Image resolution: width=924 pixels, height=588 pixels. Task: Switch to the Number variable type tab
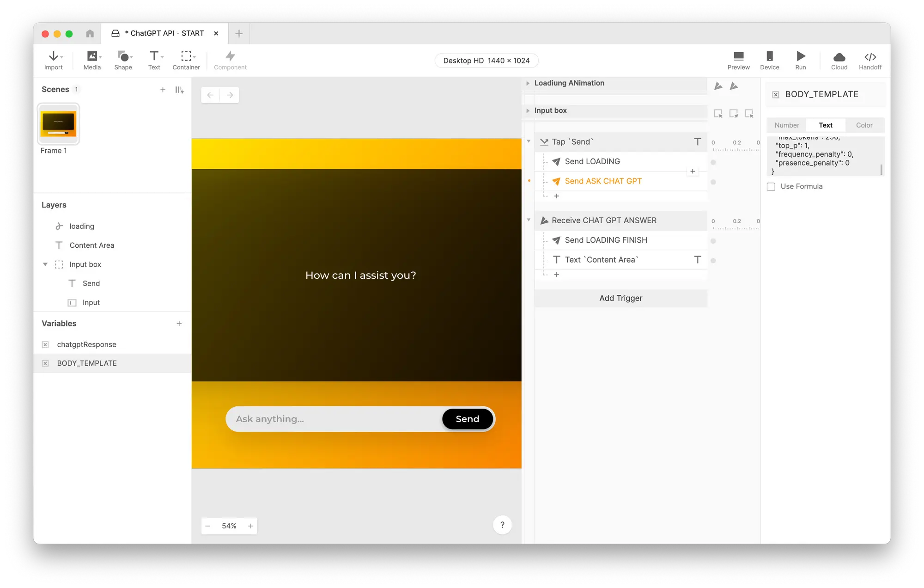point(786,125)
